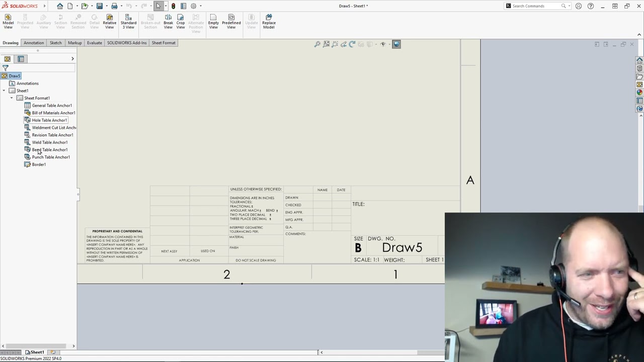Switch to the Evaluate tab
The image size is (644, 362).
(94, 43)
